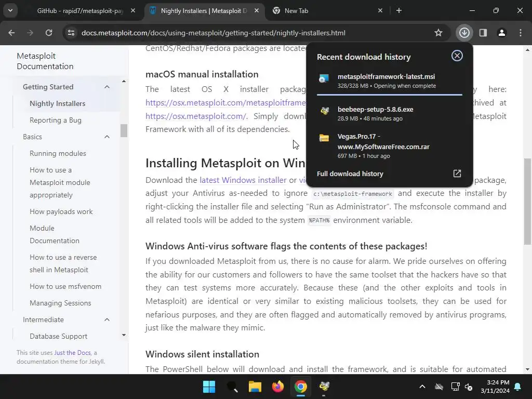Open beebeep-setup-5.8.6.exe download entry

point(390,114)
